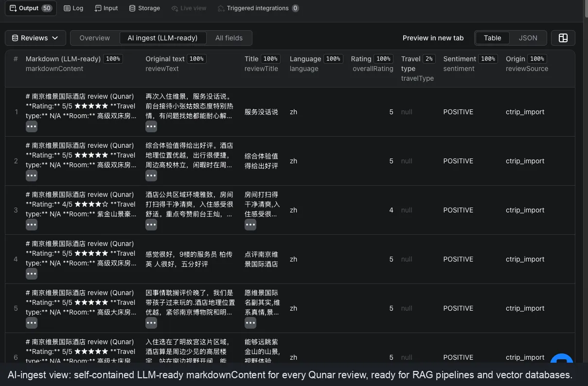This screenshot has width=588, height=386.
Task: Click Preview in new tab
Action: pyautogui.click(x=433, y=38)
